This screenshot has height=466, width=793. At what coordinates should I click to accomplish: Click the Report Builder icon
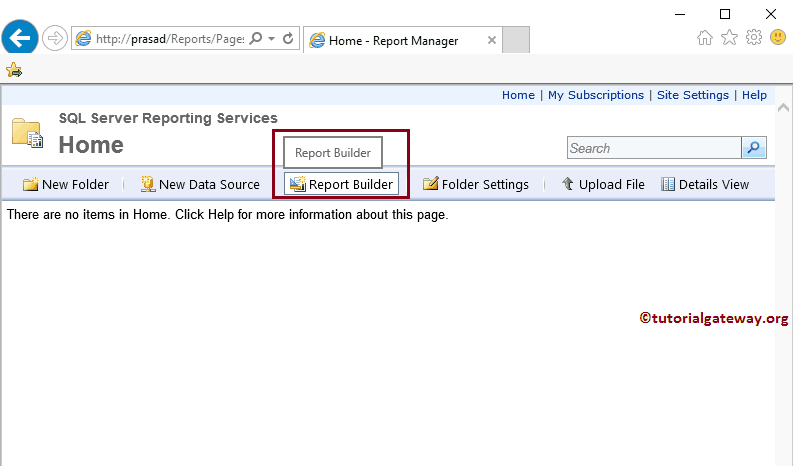click(x=297, y=184)
